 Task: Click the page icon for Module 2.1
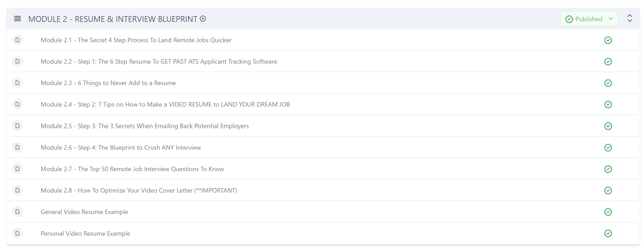pyautogui.click(x=17, y=40)
